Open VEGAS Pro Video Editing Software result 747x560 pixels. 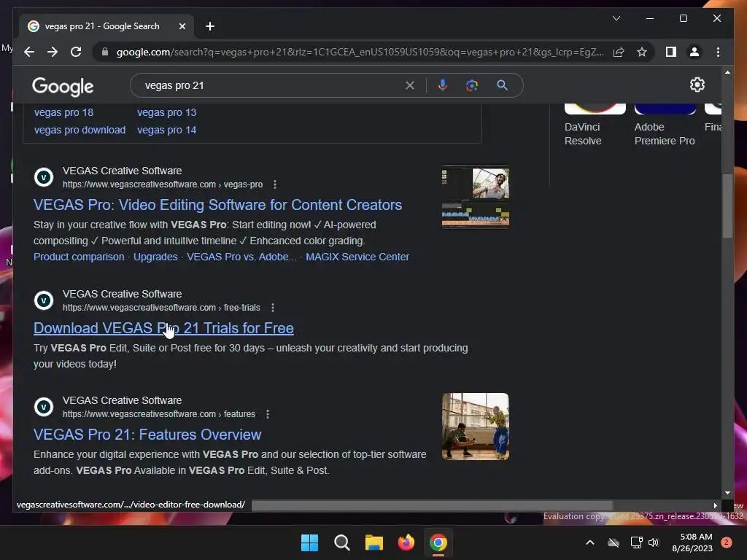tap(217, 205)
